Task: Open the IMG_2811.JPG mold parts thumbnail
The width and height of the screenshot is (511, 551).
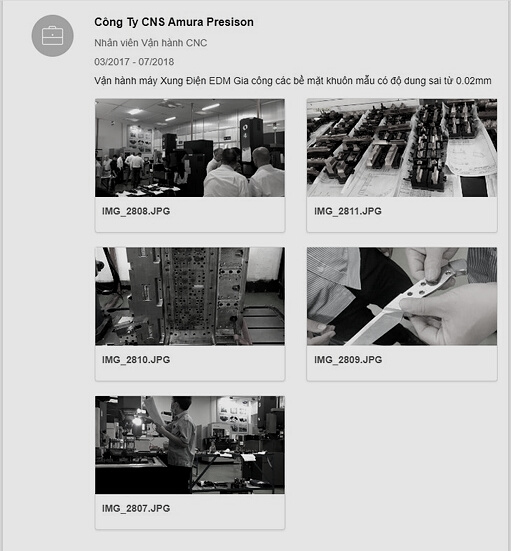Action: tap(402, 148)
